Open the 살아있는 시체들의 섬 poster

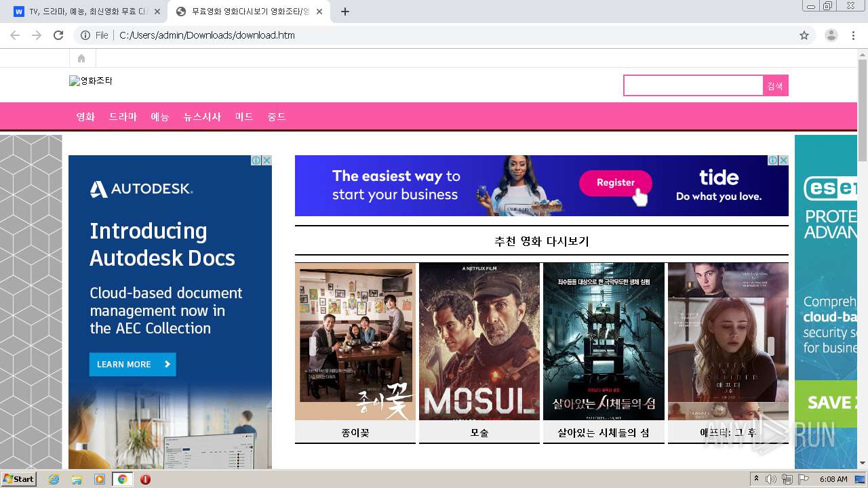pyautogui.click(x=604, y=342)
